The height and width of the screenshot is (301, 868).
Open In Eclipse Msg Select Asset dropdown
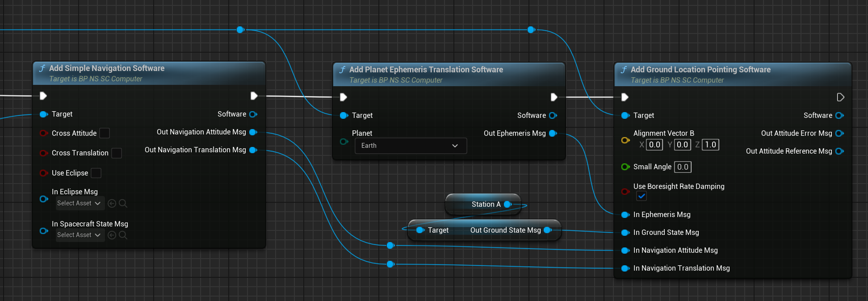(80, 204)
